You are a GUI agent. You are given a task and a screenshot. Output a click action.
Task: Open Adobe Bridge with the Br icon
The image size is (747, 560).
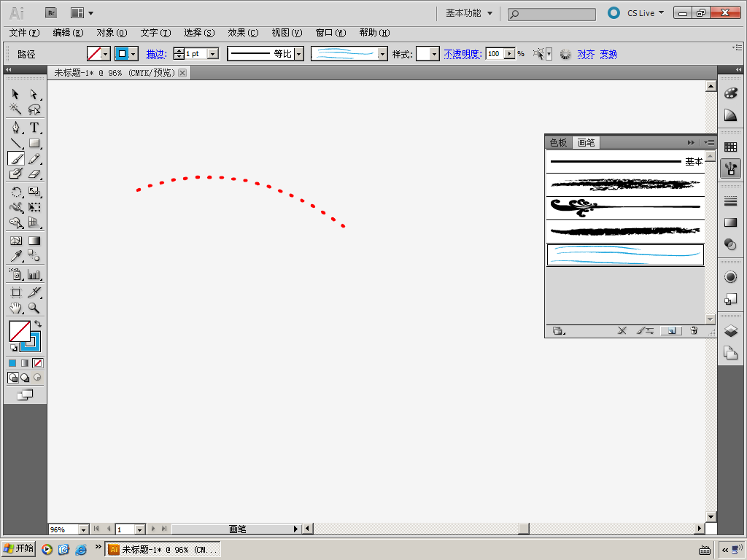[x=51, y=13]
